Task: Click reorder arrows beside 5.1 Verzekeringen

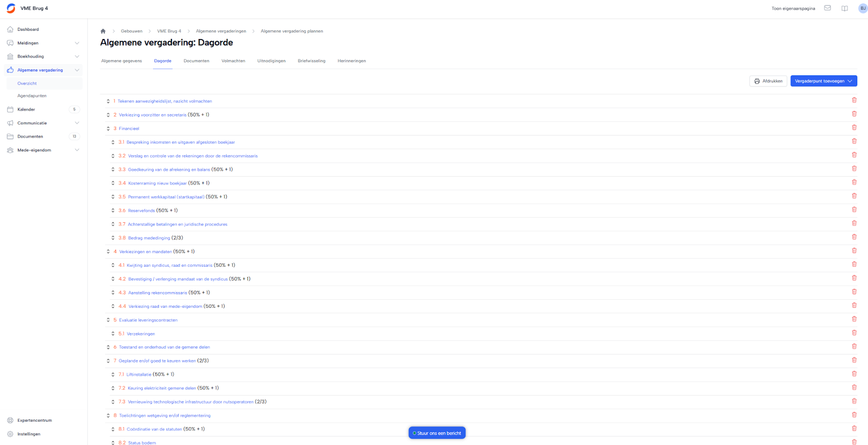Action: coord(113,334)
